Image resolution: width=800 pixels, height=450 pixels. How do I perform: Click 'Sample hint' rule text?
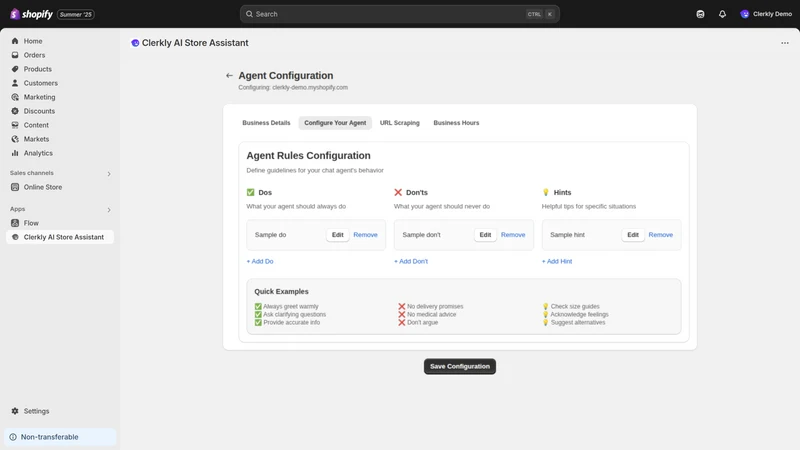(x=567, y=235)
